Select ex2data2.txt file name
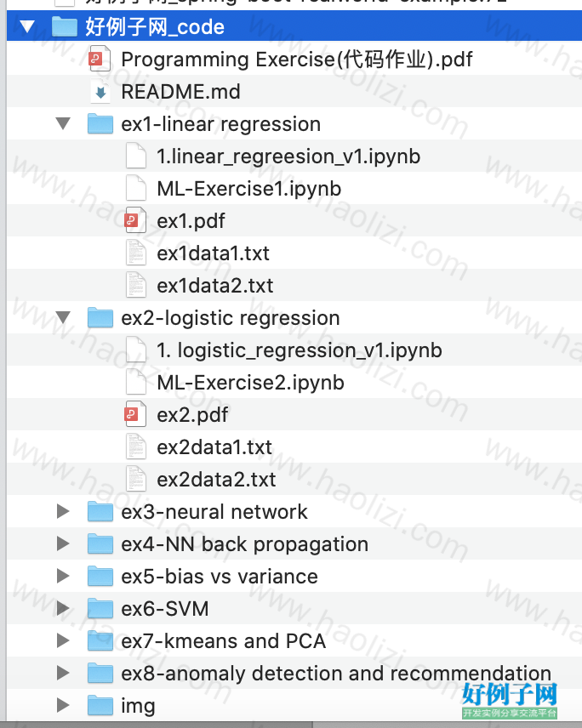This screenshot has height=728, width=582. coord(216,480)
